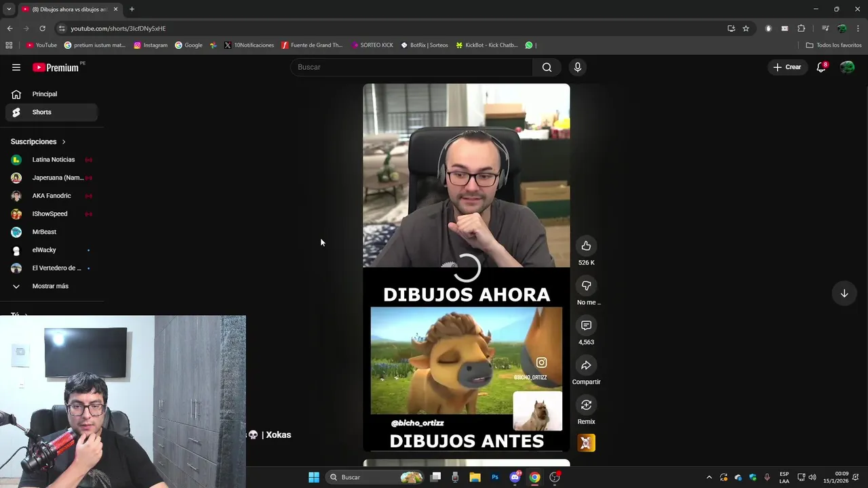Open Photoshop from the taskbar
Image resolution: width=868 pixels, height=488 pixels.
(x=495, y=477)
